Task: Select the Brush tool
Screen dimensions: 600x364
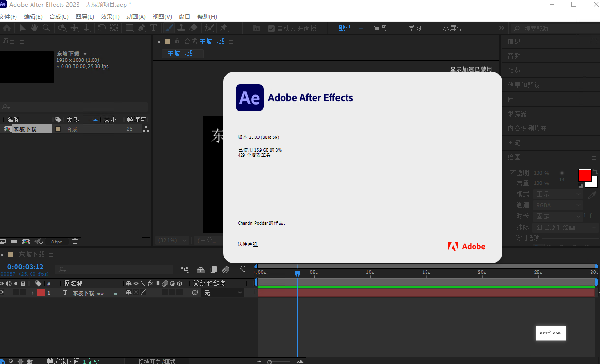Action: 168,28
